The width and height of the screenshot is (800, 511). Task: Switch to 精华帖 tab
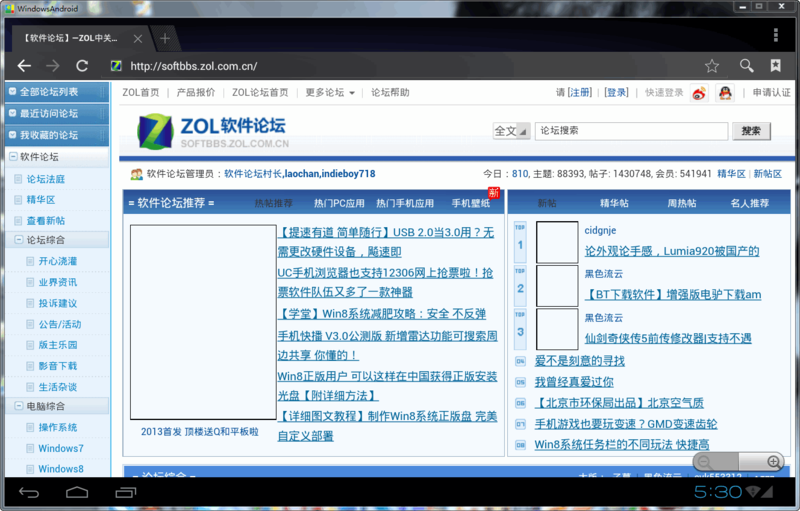[614, 203]
